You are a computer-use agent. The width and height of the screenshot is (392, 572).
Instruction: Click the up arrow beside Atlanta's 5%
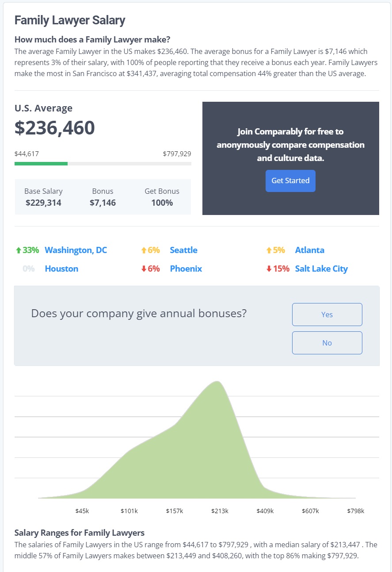(268, 250)
